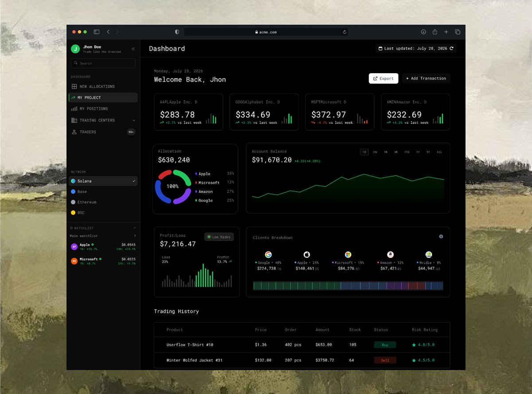This screenshot has height=394, width=532.
Task: Click the Clients Breakdown info icon
Action: coord(441,236)
